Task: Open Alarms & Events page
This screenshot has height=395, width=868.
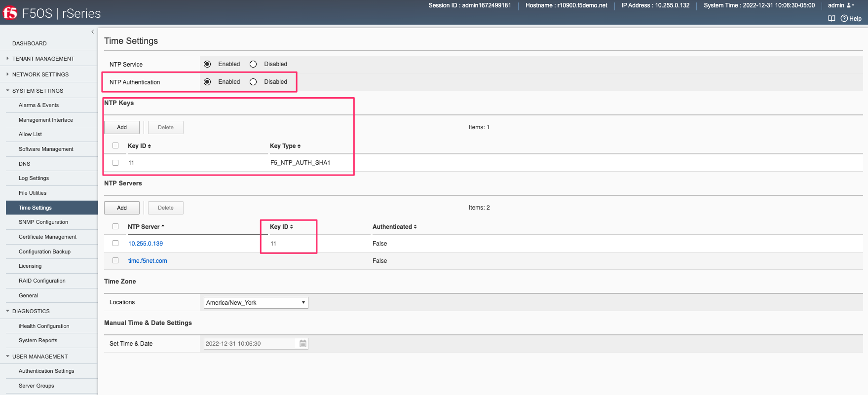Action: pos(38,105)
